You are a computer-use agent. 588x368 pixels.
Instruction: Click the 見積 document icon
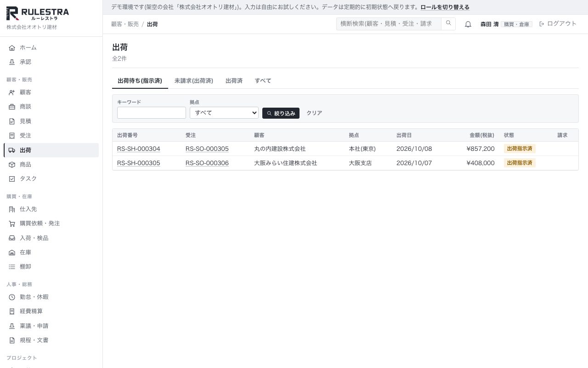pos(12,121)
